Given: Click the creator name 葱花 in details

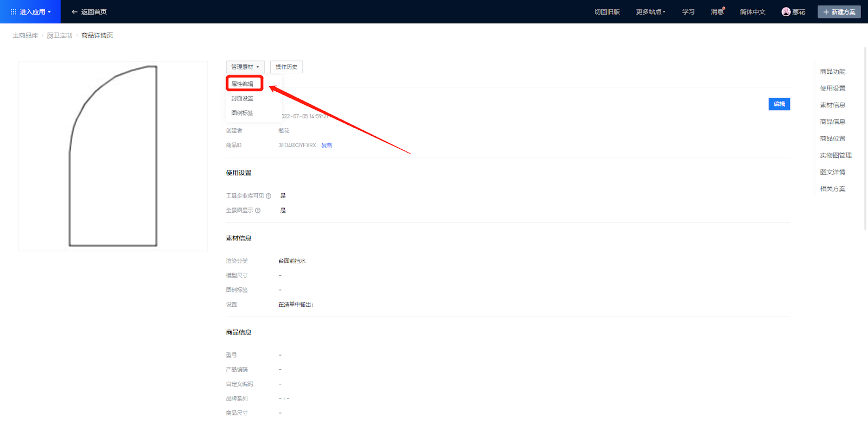Looking at the screenshot, I should point(284,130).
